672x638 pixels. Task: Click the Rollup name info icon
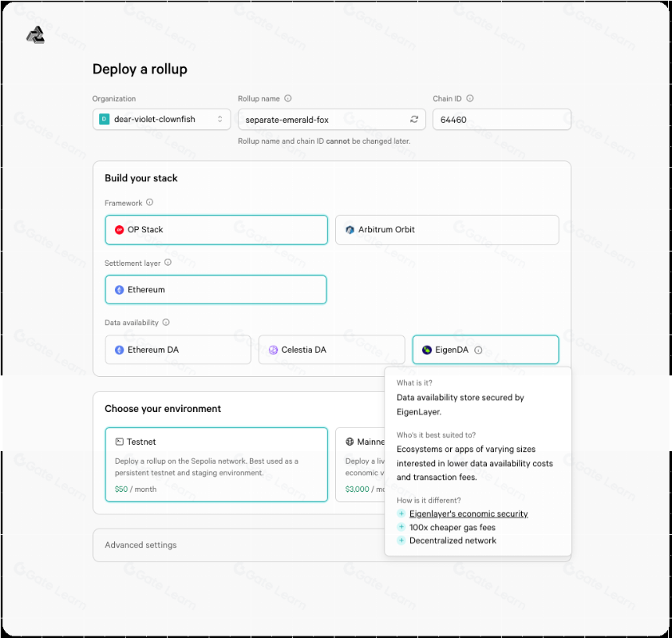click(x=288, y=99)
